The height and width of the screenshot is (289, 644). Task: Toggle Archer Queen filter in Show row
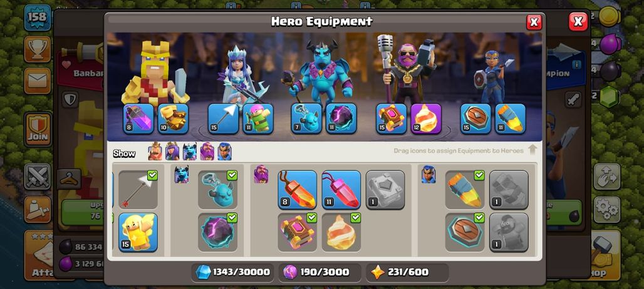[172, 151]
